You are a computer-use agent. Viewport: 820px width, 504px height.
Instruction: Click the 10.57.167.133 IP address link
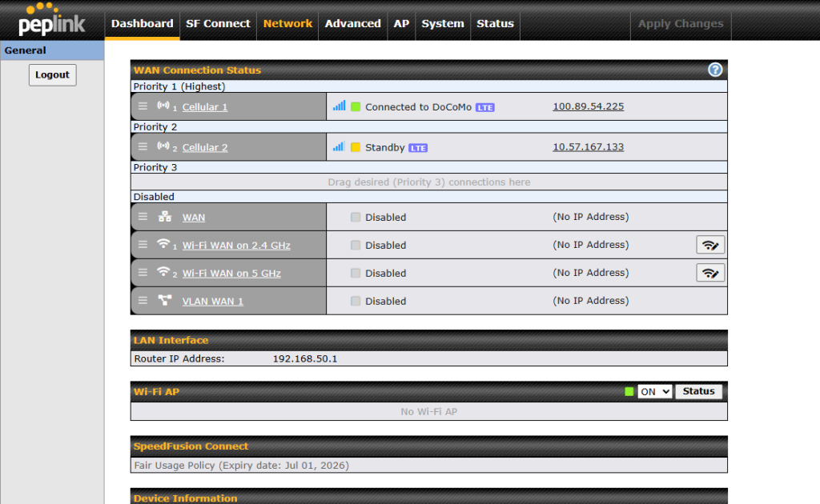pos(588,147)
